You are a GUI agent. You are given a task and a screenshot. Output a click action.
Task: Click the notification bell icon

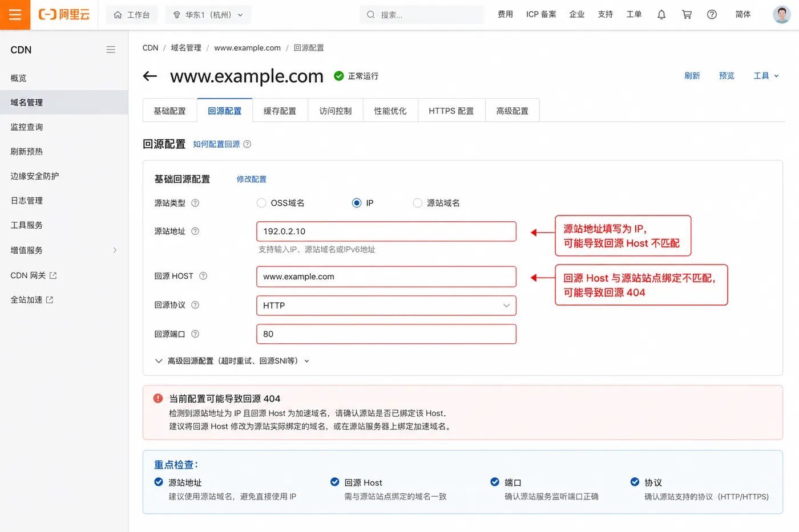pos(661,15)
